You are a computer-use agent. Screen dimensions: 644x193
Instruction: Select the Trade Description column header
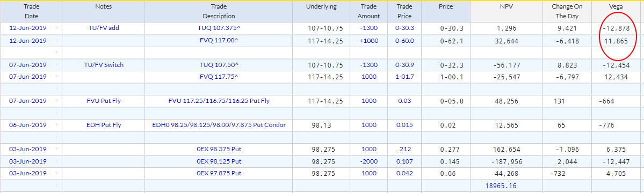tap(219, 11)
